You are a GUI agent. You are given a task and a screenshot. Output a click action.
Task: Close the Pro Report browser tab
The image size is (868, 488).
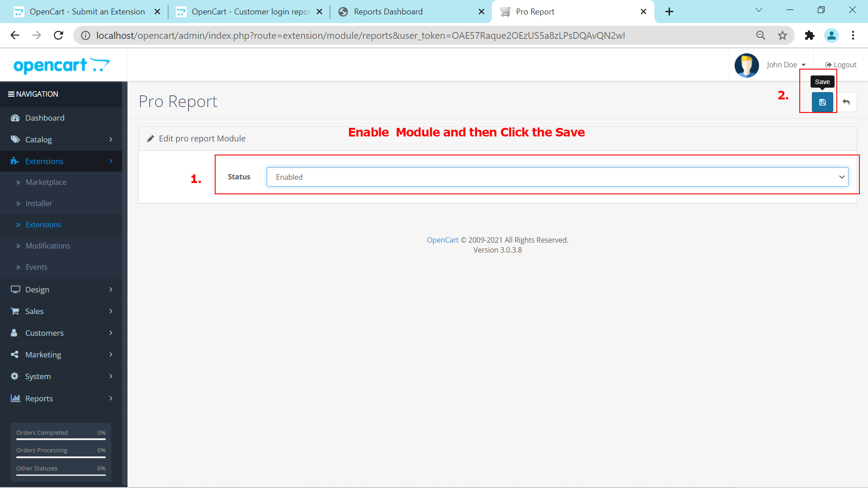[643, 12]
